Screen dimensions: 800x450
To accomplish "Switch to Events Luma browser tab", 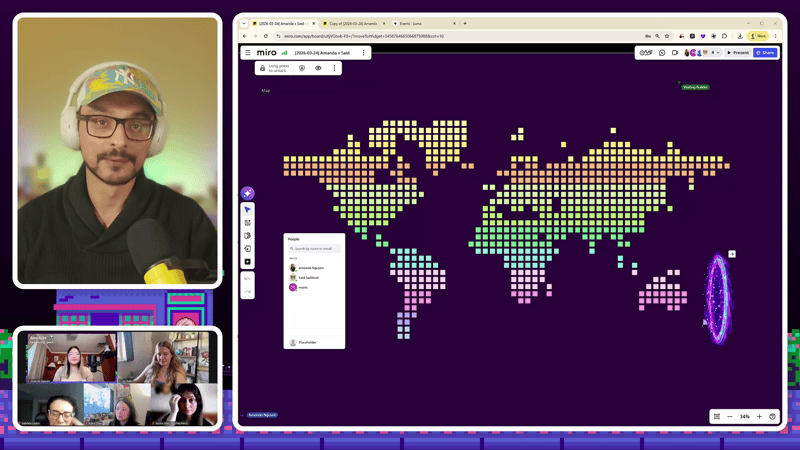I will tap(423, 23).
